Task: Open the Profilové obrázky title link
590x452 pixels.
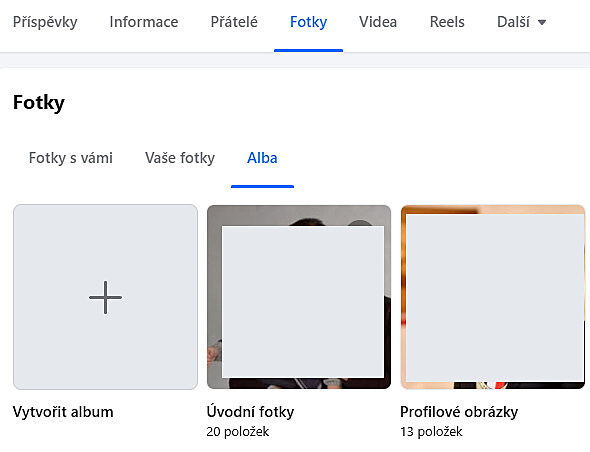Action: tap(459, 412)
